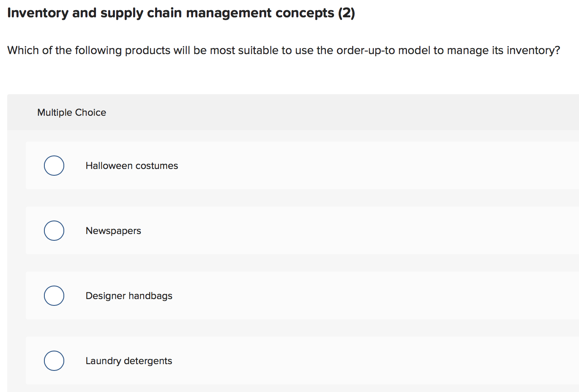Click the Multiple Choice section header

(71, 112)
